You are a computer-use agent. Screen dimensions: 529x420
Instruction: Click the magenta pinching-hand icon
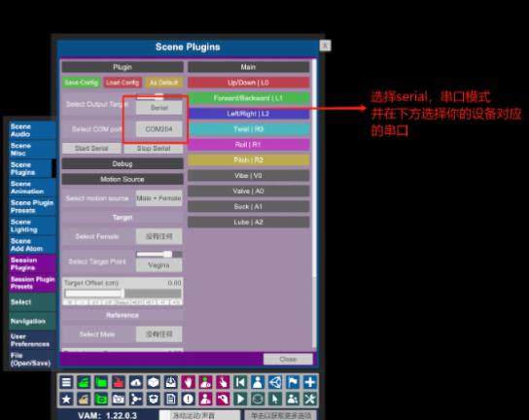pyautogui.click(x=223, y=399)
